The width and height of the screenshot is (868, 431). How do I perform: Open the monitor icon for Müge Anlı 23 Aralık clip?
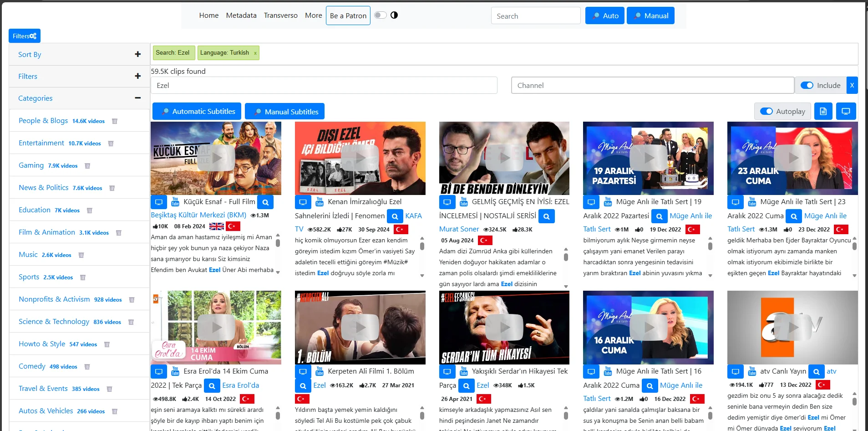(736, 202)
